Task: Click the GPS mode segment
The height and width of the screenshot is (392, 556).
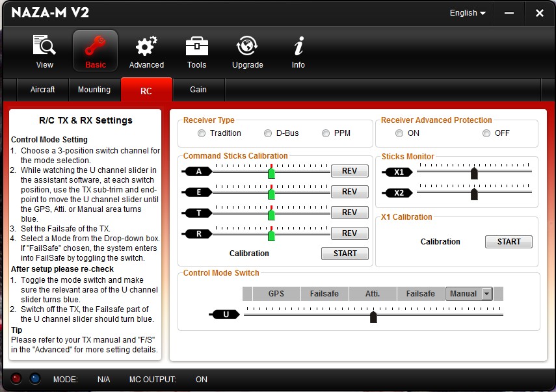Action: tap(276, 294)
